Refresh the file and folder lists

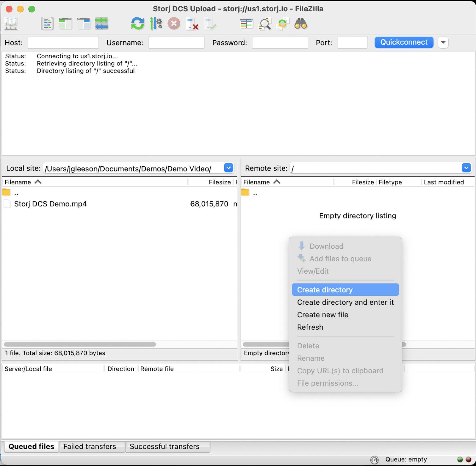pyautogui.click(x=138, y=24)
